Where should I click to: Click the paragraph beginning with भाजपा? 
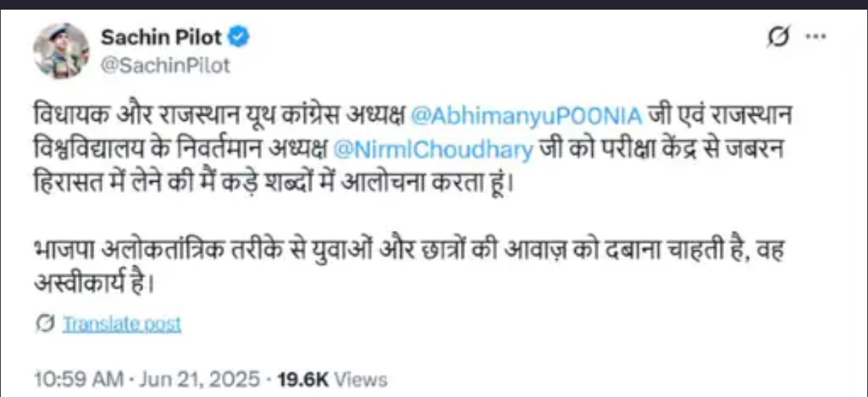pos(410,250)
